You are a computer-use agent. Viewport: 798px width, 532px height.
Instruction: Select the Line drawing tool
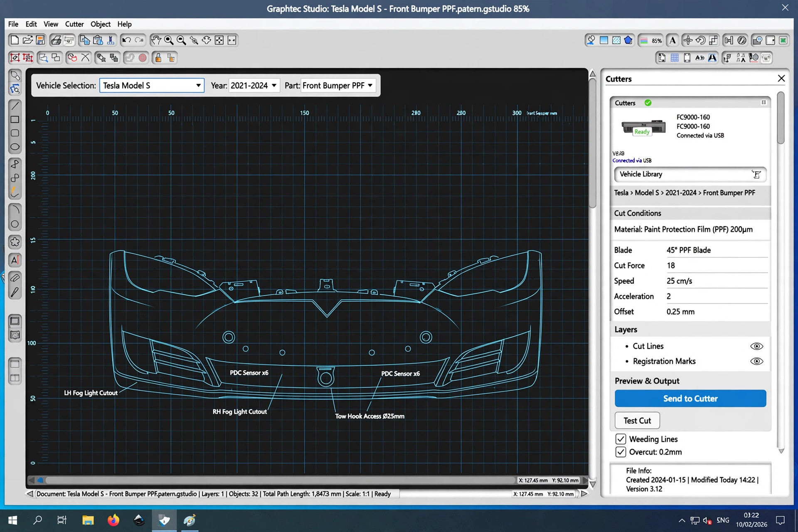pyautogui.click(x=15, y=106)
